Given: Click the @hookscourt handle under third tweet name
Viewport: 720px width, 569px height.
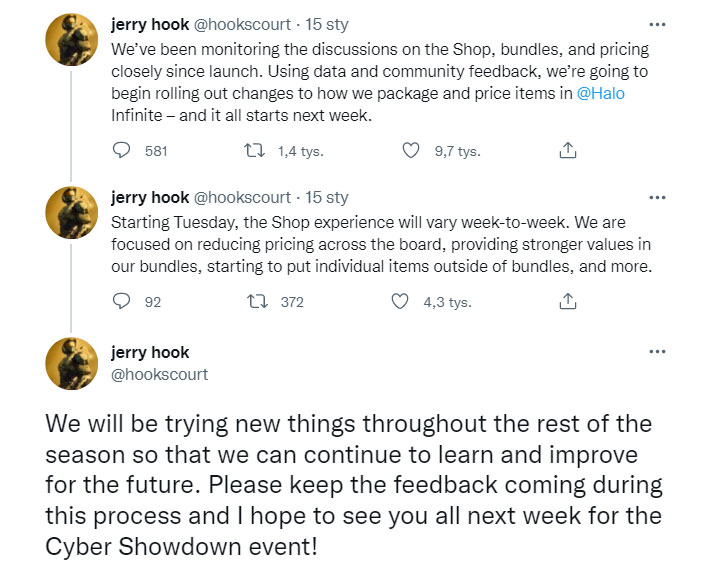Looking at the screenshot, I should click(x=159, y=374).
